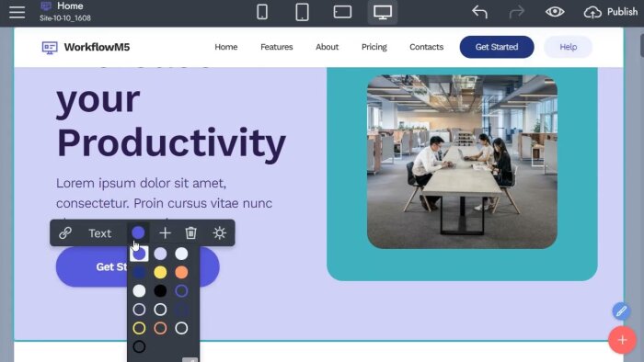
Task: Switch to tablet landscape preview
Action: click(342, 12)
